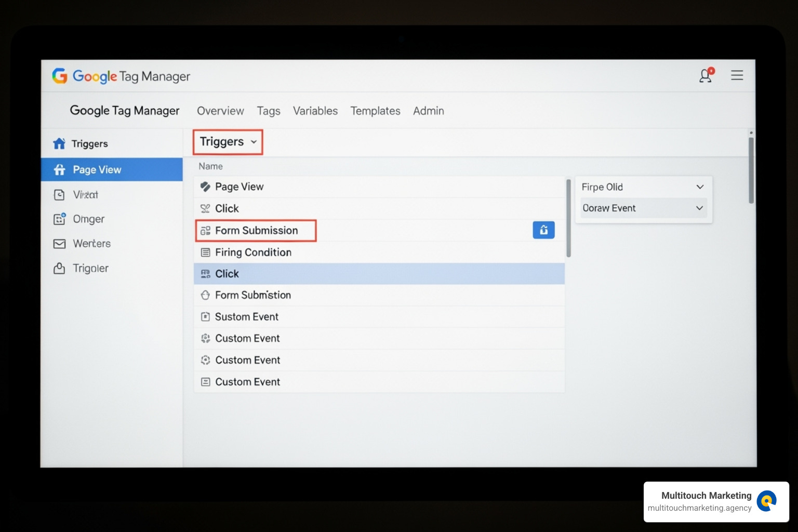798x532 pixels.
Task: Click the Omger calendar icon
Action: (x=60, y=219)
